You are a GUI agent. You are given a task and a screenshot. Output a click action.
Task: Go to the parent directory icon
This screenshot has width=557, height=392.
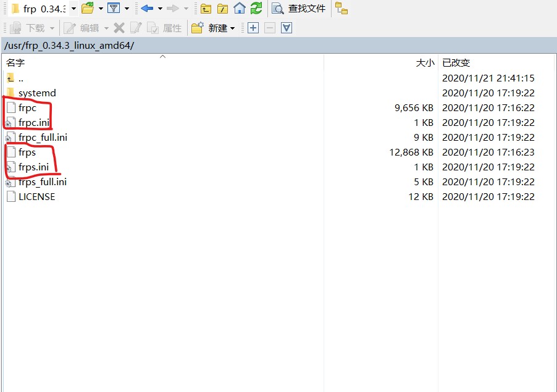click(206, 9)
